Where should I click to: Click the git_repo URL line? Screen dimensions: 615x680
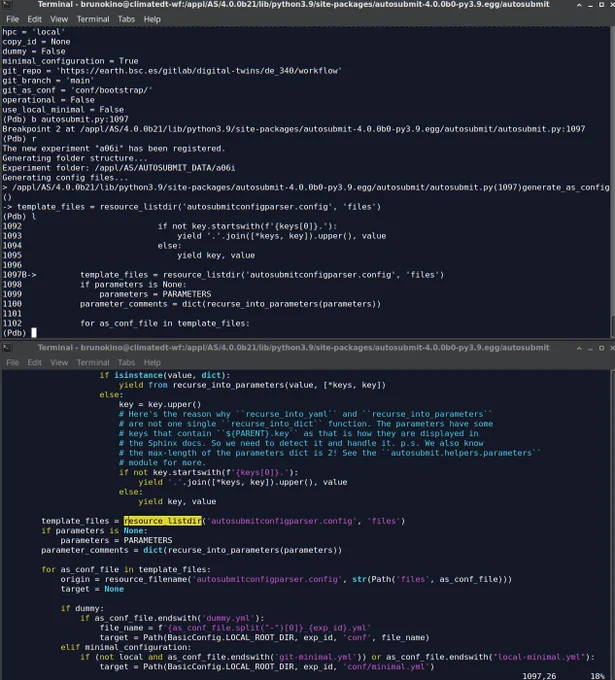coord(172,71)
